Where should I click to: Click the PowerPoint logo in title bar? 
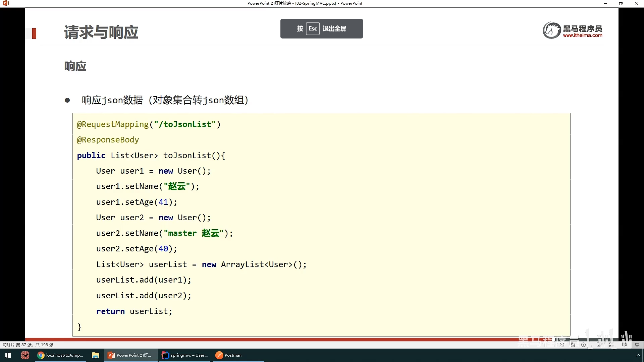(6, 3)
